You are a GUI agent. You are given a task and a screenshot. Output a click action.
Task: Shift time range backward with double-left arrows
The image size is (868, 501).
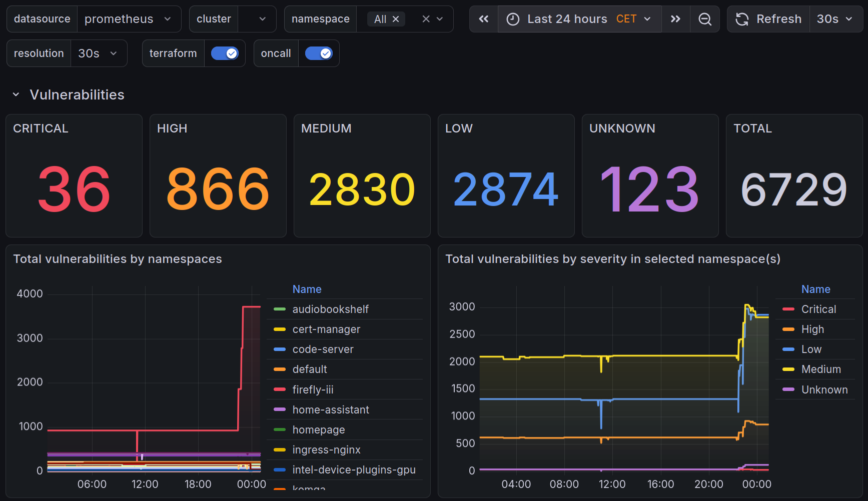point(483,19)
